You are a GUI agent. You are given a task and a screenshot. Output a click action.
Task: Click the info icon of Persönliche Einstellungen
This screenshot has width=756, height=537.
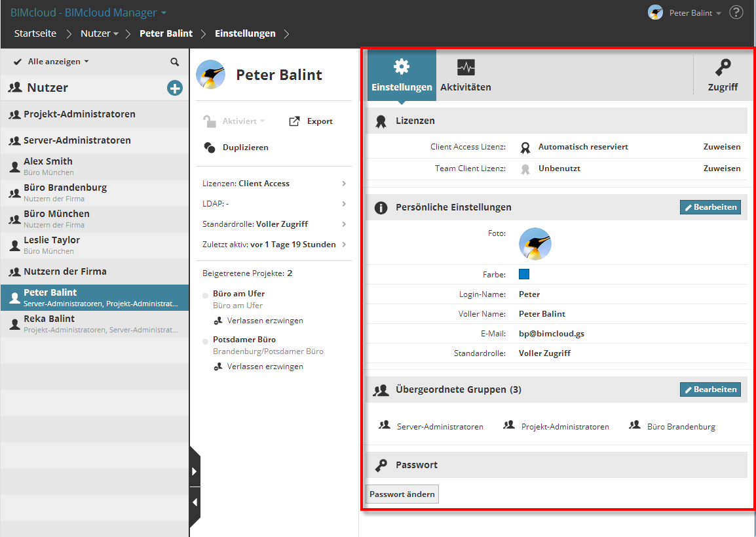coord(381,207)
